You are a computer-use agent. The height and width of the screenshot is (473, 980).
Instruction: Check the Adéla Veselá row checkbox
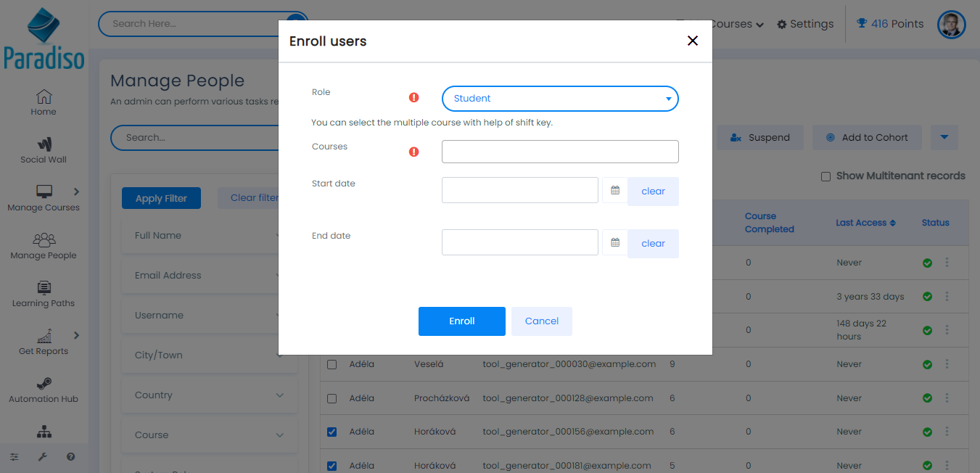(x=332, y=364)
